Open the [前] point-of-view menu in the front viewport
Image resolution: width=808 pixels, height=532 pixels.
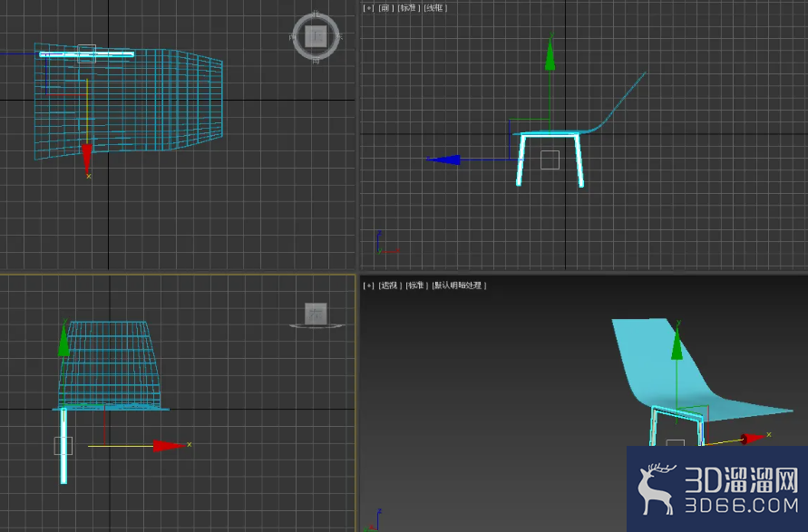386,8
